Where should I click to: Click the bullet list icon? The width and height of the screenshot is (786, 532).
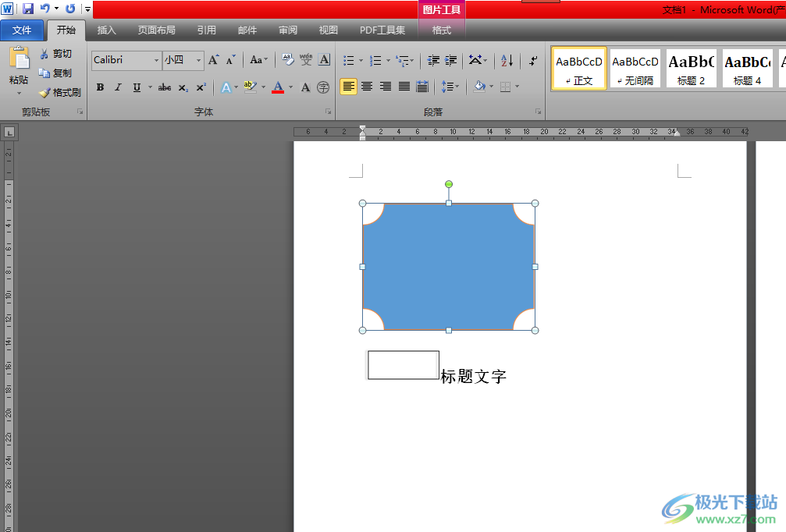(349, 61)
